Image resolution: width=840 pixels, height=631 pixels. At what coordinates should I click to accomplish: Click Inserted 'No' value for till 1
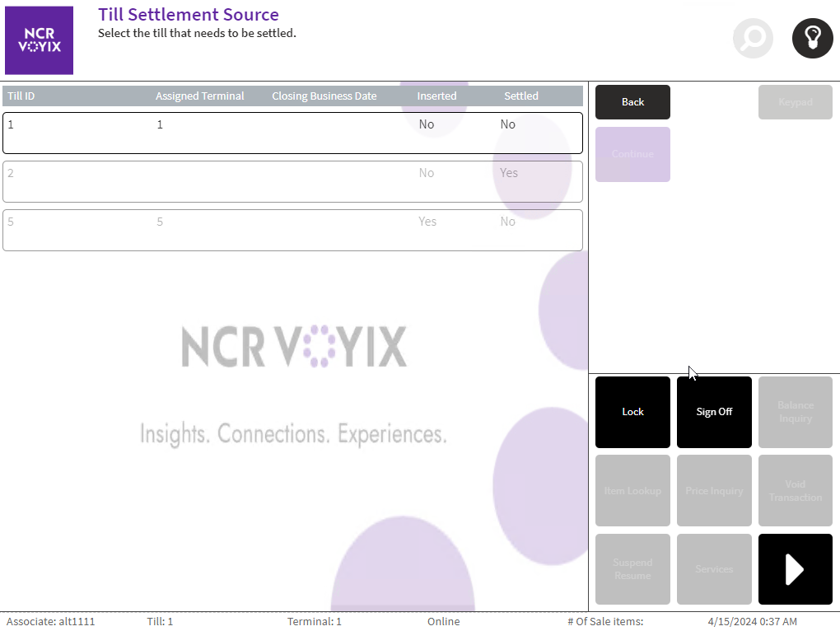tap(427, 124)
